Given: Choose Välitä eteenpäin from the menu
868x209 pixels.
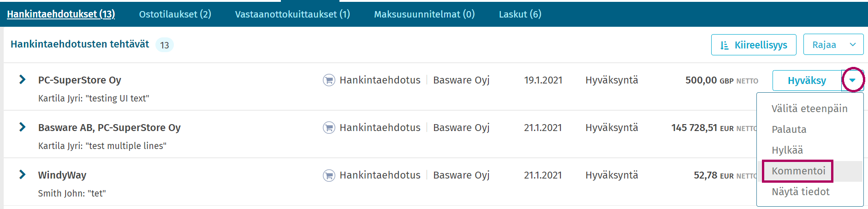Looking at the screenshot, I should [810, 109].
